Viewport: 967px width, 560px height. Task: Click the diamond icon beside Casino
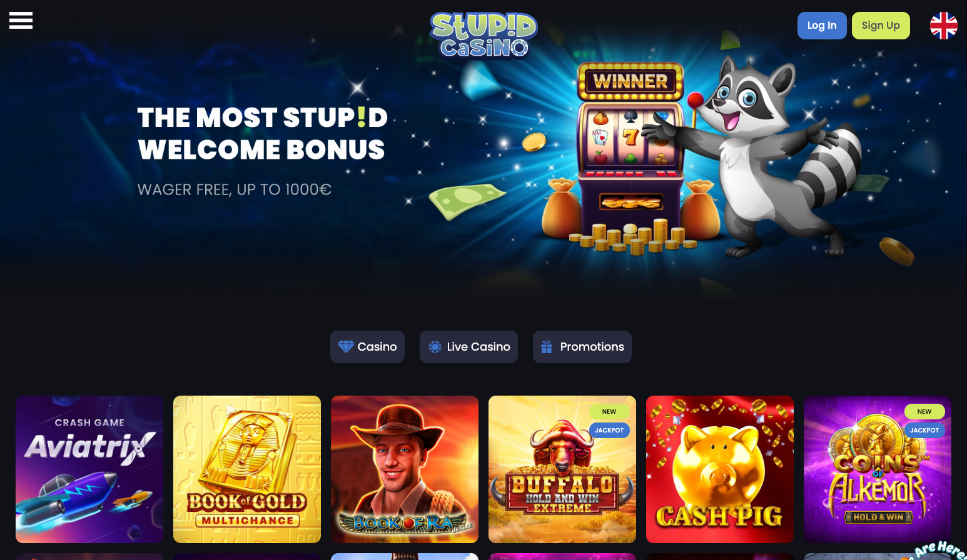(x=346, y=346)
